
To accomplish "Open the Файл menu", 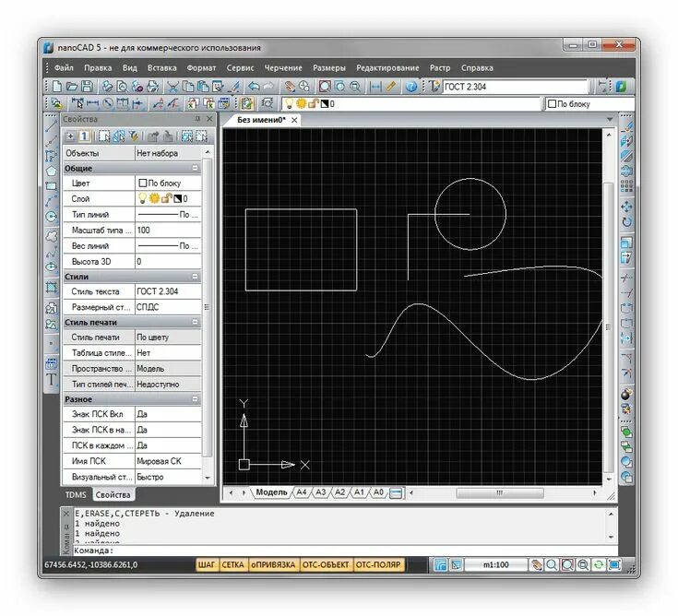I will (x=64, y=68).
